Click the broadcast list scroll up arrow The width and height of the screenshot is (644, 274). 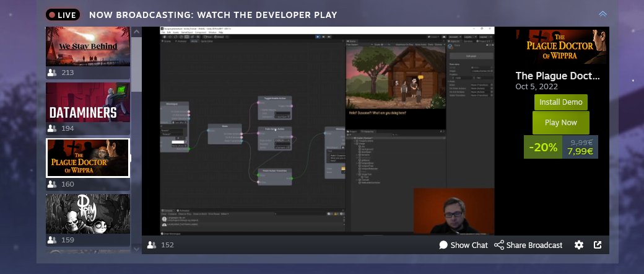pyautogui.click(x=137, y=32)
